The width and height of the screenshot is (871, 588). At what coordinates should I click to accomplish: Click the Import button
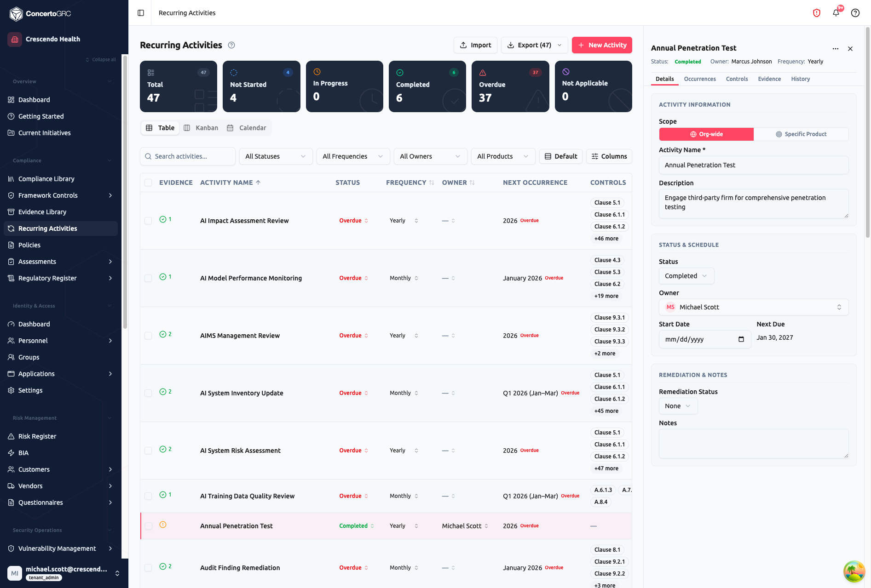[475, 45]
